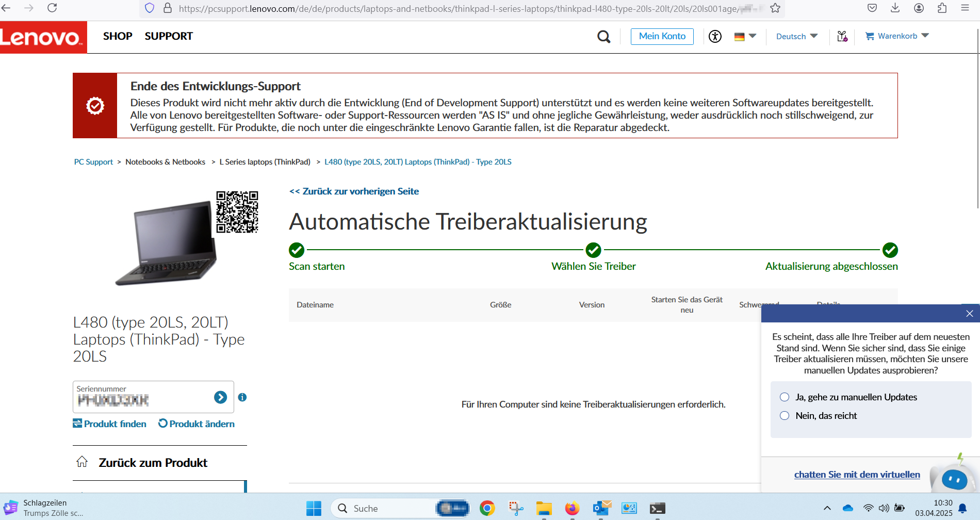Open Firefox from the taskbar
Viewport: 980px width, 520px height.
pyautogui.click(x=571, y=509)
